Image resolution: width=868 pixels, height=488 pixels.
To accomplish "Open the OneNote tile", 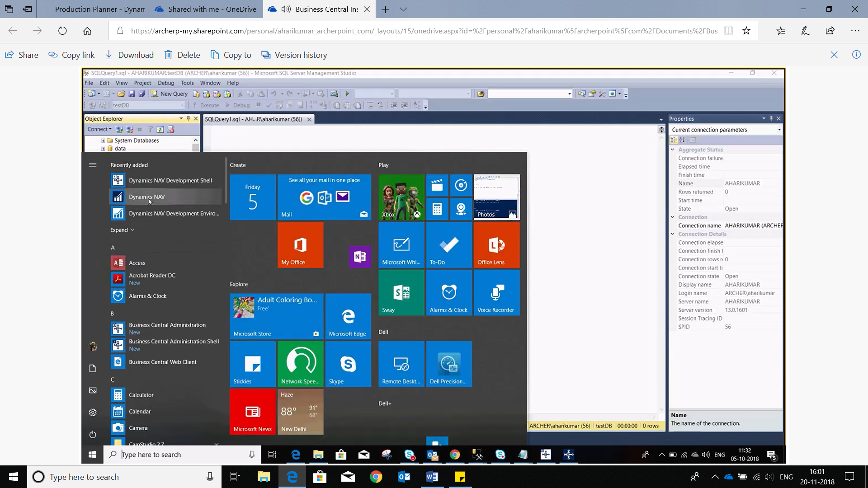I will [360, 257].
